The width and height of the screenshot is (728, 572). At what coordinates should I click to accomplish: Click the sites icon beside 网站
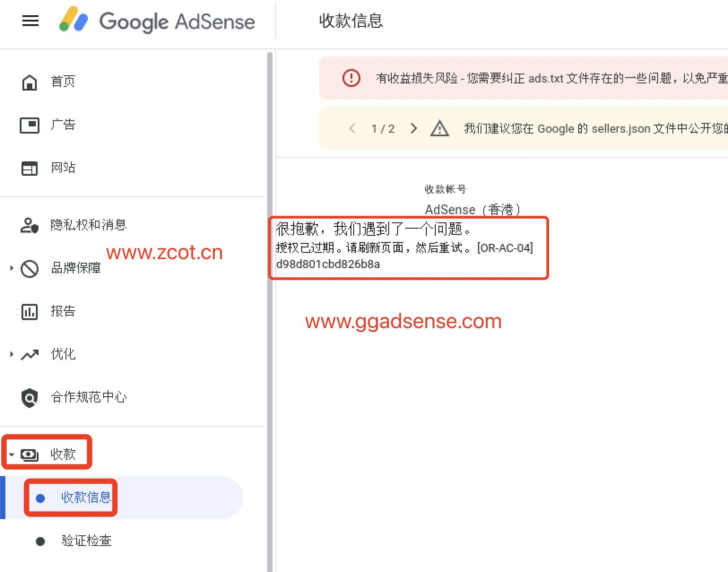(x=30, y=168)
